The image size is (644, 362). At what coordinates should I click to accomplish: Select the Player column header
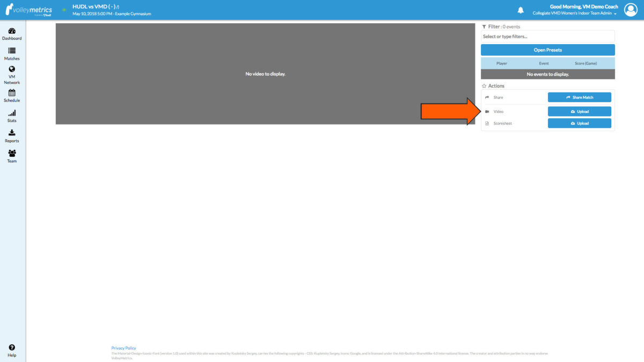(502, 63)
